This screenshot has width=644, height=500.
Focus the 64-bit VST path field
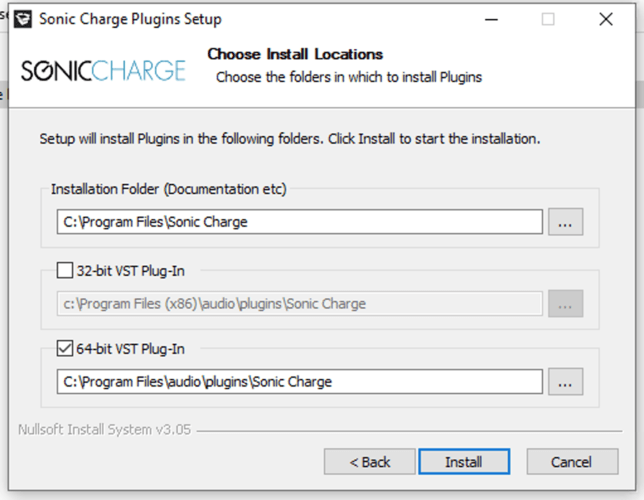(300, 382)
